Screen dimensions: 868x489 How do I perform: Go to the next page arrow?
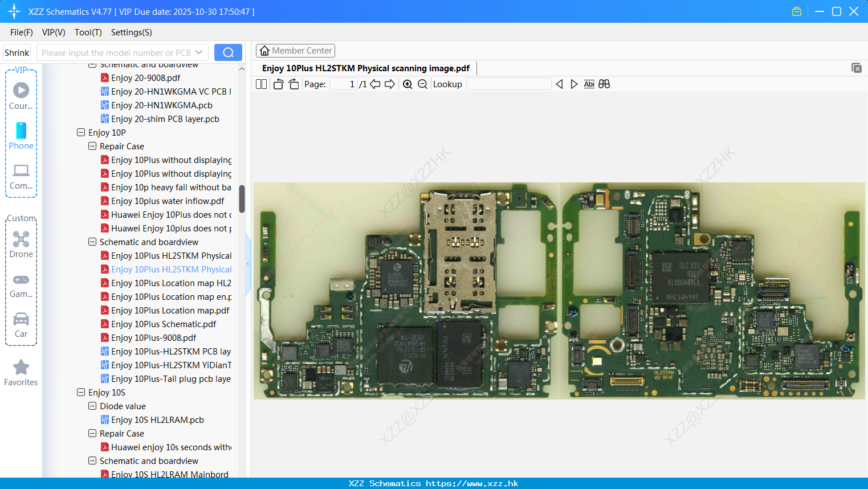(390, 84)
